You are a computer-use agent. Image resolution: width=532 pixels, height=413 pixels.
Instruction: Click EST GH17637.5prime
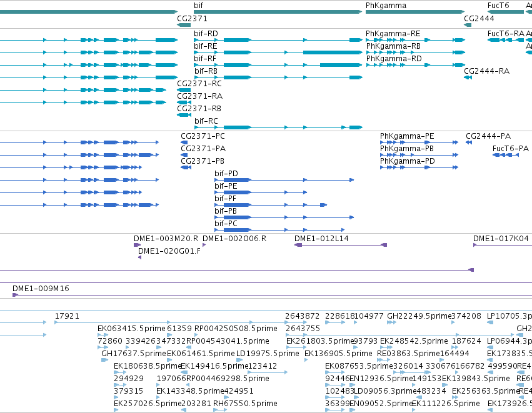click(105, 360)
